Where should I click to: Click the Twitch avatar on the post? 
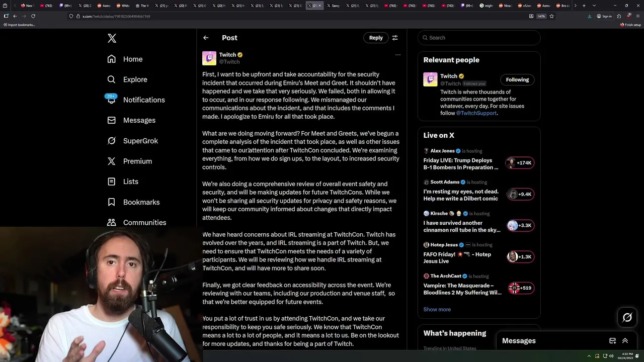tap(209, 58)
